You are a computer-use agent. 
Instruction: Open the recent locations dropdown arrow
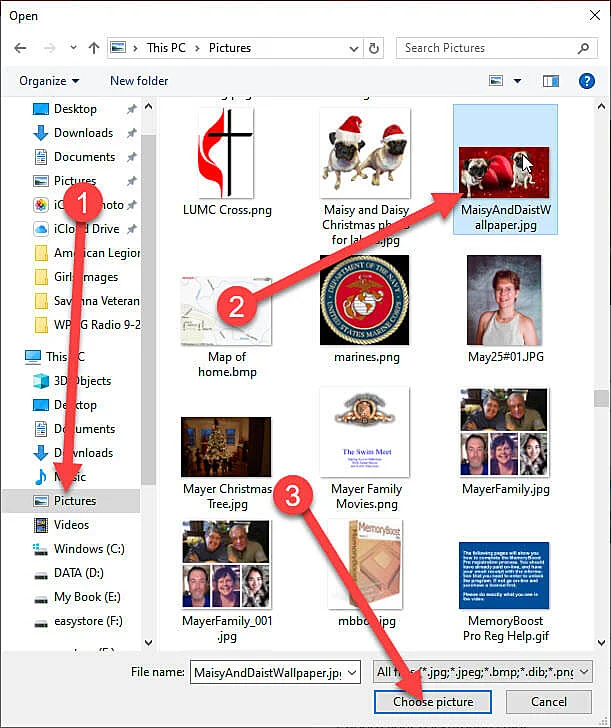click(x=73, y=48)
